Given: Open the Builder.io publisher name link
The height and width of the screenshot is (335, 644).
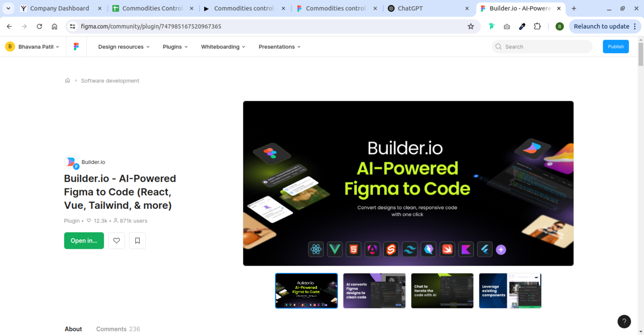Looking at the screenshot, I should [x=93, y=162].
